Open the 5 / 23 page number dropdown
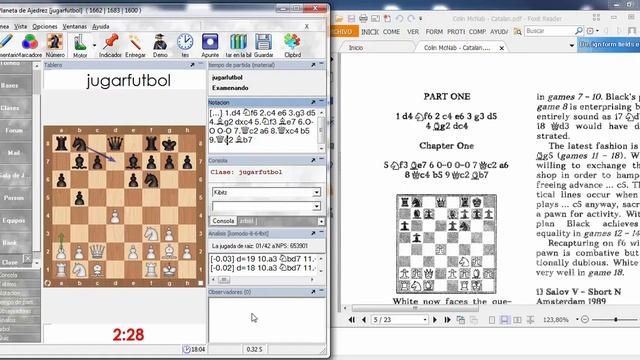Screen dimensions: 640x360 (425, 320)
